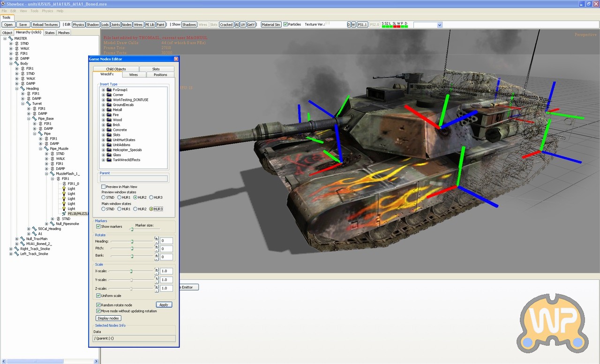
Task: Open the Physics menu
Action: pyautogui.click(x=47, y=11)
